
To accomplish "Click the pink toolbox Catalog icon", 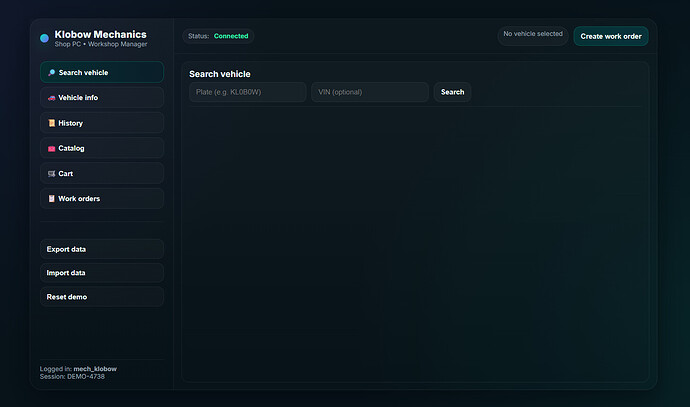I will pyautogui.click(x=51, y=148).
